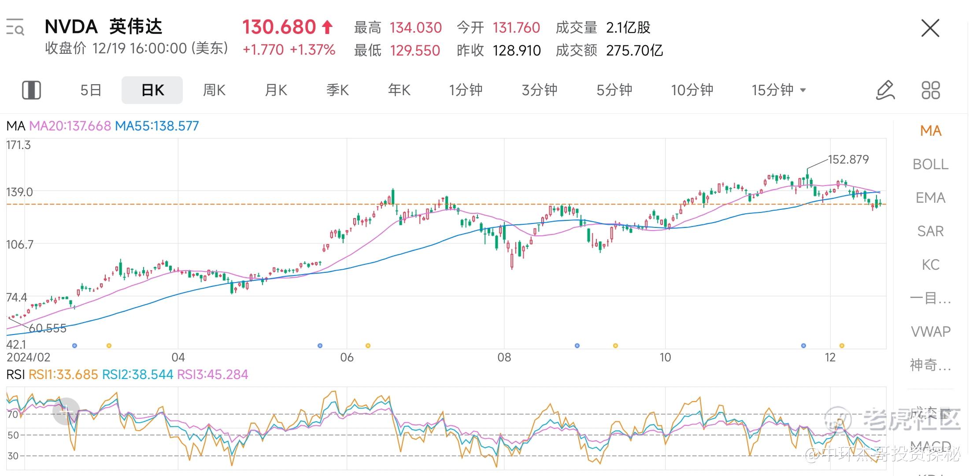Open the four-square grid menu icon

931,90
